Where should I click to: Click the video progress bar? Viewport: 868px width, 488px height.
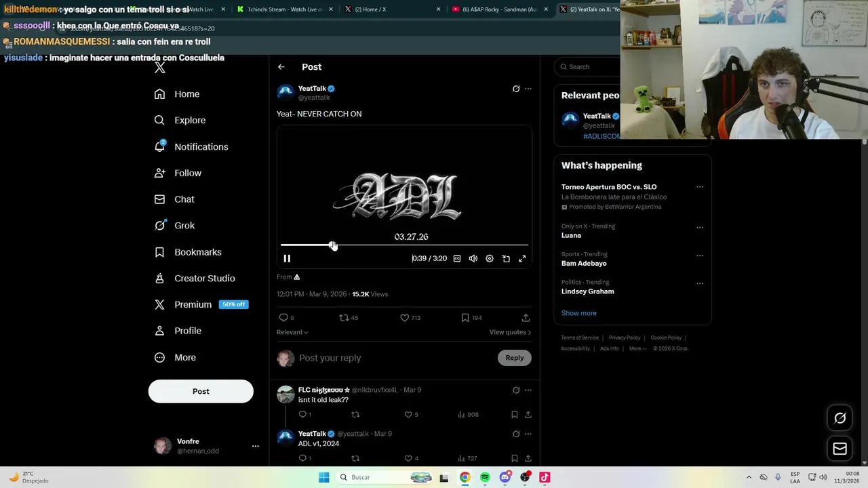[404, 245]
